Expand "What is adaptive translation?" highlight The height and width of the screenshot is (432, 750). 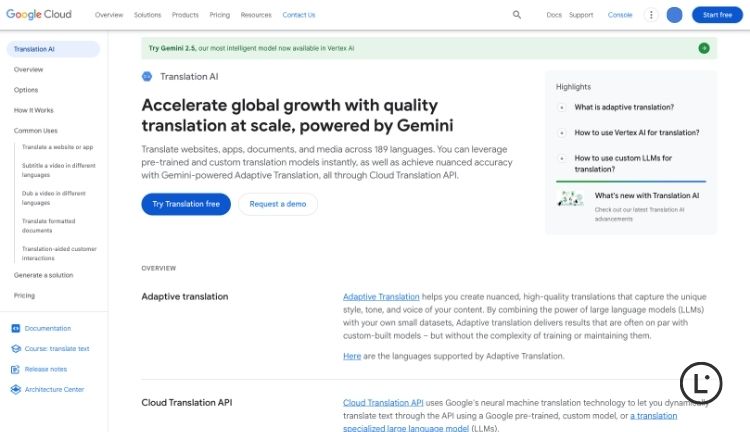tap(562, 107)
